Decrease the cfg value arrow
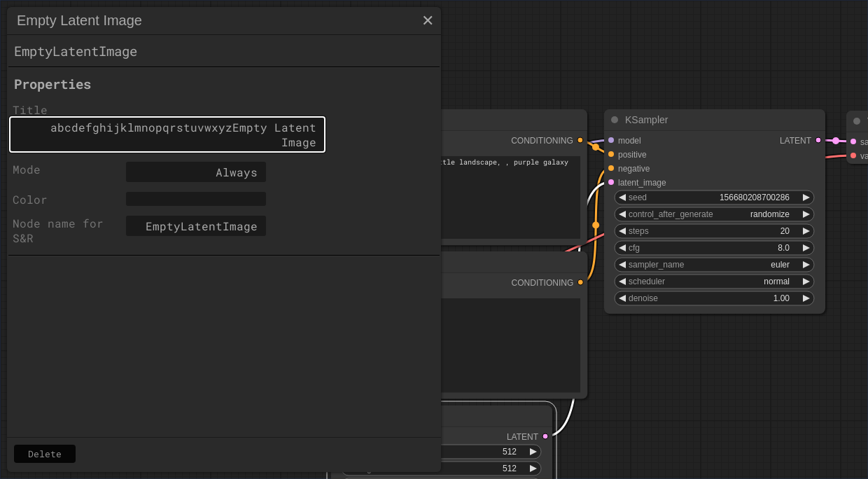Image resolution: width=868 pixels, height=479 pixels. [x=622, y=248]
